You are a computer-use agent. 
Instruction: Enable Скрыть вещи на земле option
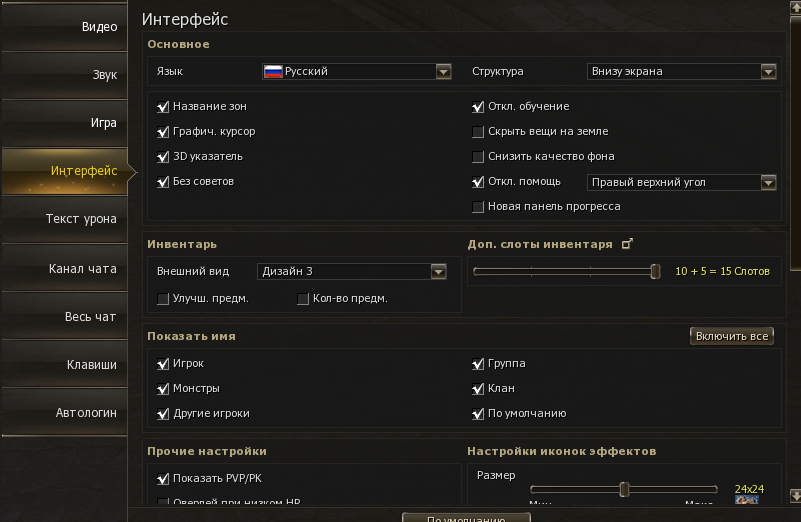click(x=478, y=132)
